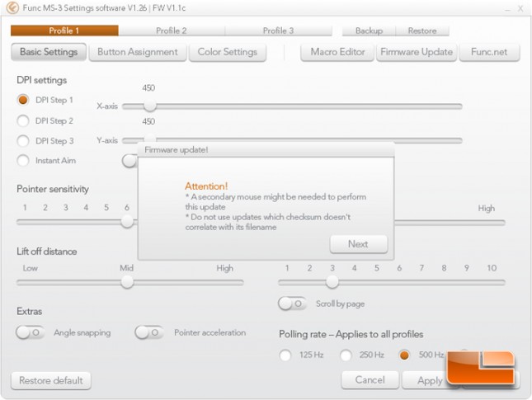Click the Apply button

coord(430,380)
